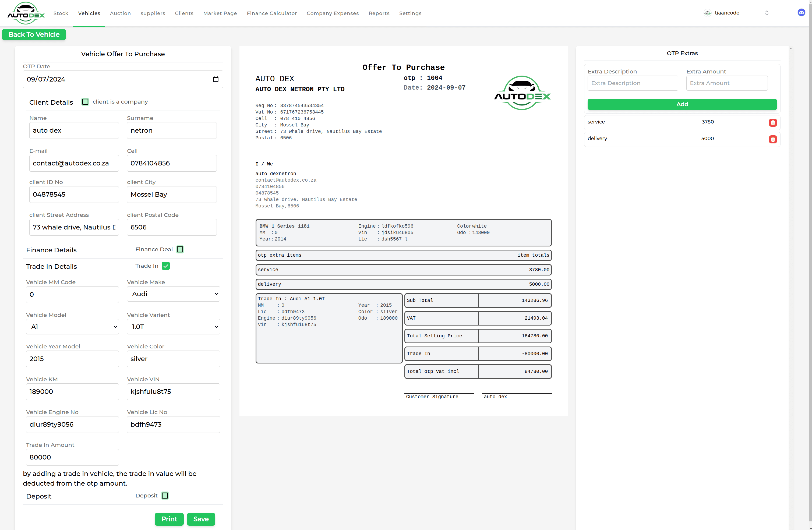Open the OTP Date calendar picker icon
The width and height of the screenshot is (812, 530).
216,79
